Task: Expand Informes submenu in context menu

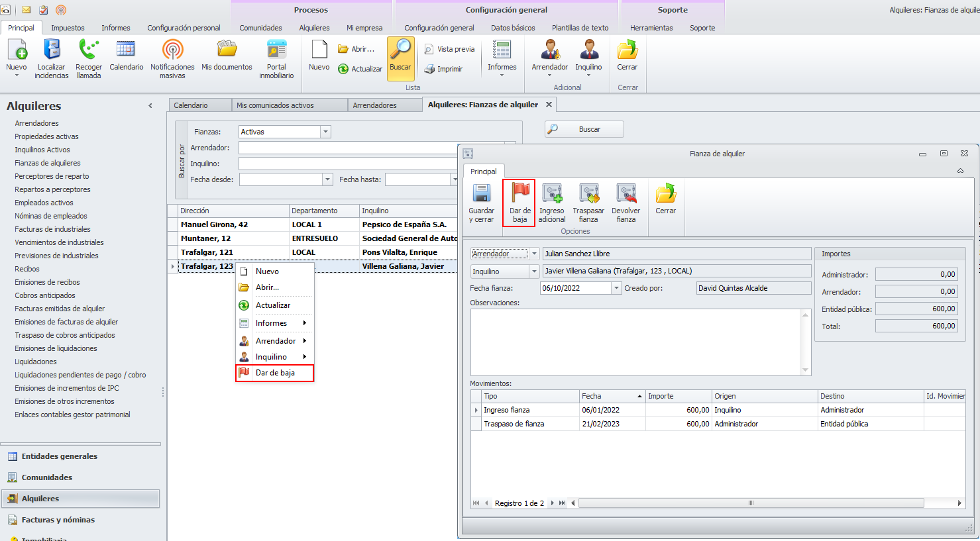Action: tap(274, 323)
